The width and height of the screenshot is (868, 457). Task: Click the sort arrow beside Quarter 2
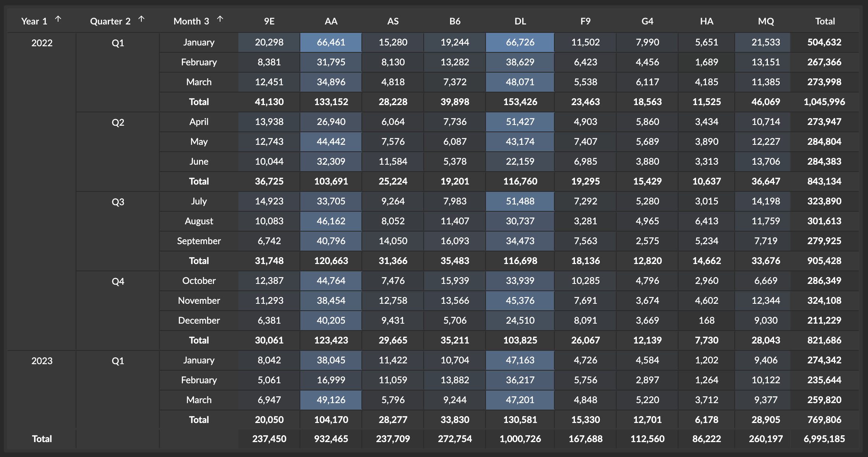141,19
